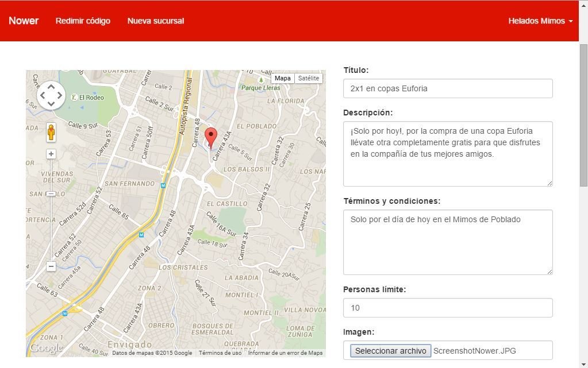Click the EL CASTILLO map label

(x=227, y=204)
